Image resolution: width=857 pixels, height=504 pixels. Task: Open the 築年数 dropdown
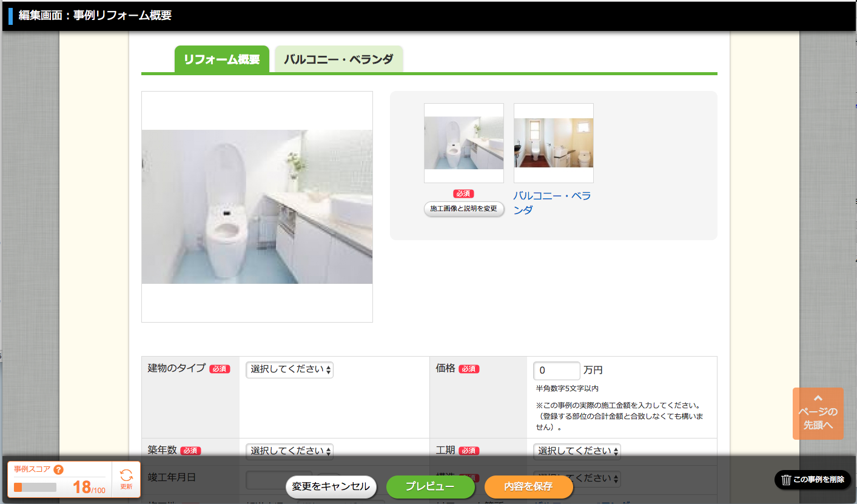pos(289,451)
